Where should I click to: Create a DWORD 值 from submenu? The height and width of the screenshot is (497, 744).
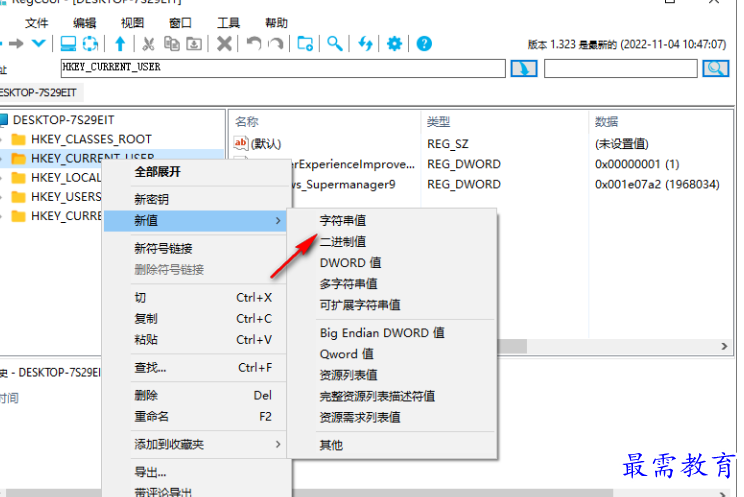coord(350,263)
